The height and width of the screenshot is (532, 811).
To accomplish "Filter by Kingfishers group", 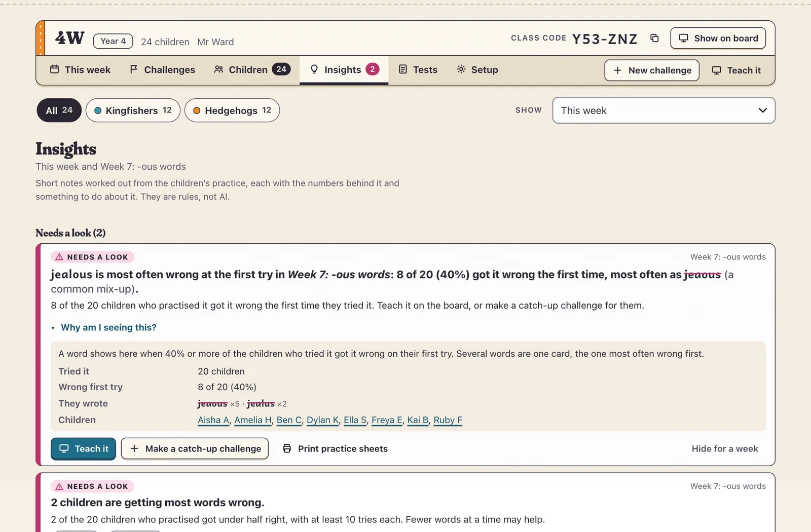I will (133, 110).
